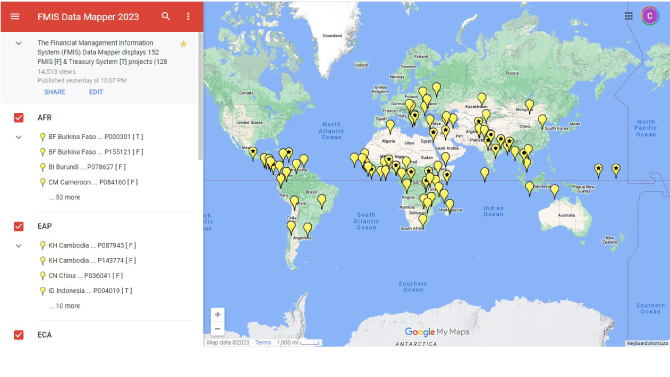Select the map pin over Mongolia
The image size is (670, 377).
click(x=529, y=106)
